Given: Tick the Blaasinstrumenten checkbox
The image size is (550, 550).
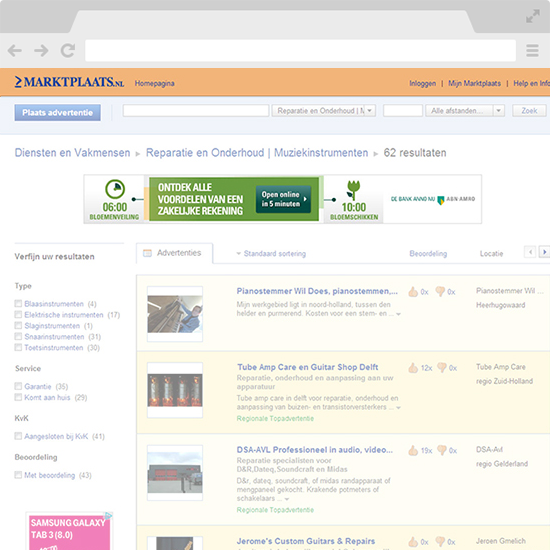Looking at the screenshot, I should pos(18,303).
